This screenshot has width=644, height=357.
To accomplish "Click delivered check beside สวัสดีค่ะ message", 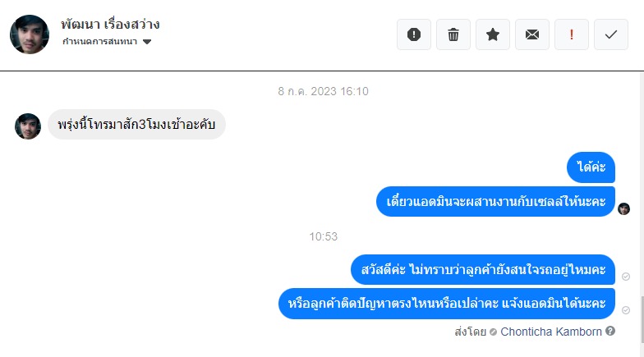I will pyautogui.click(x=626, y=277).
